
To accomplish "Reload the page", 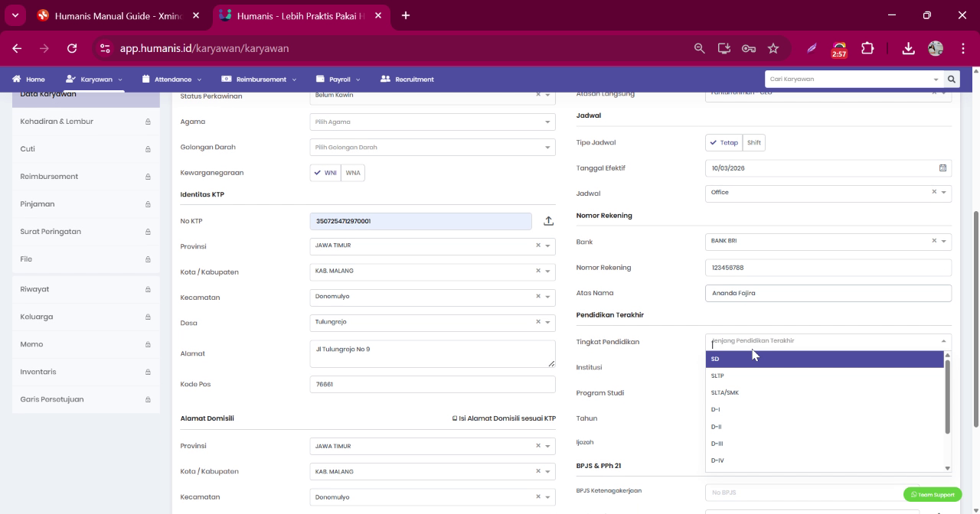I will click(72, 48).
